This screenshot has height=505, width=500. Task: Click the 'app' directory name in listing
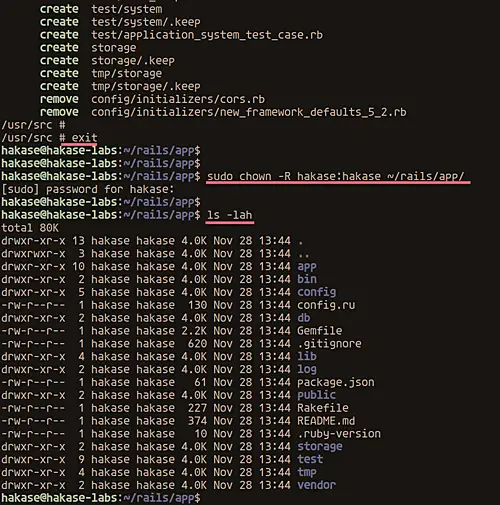[x=307, y=266]
